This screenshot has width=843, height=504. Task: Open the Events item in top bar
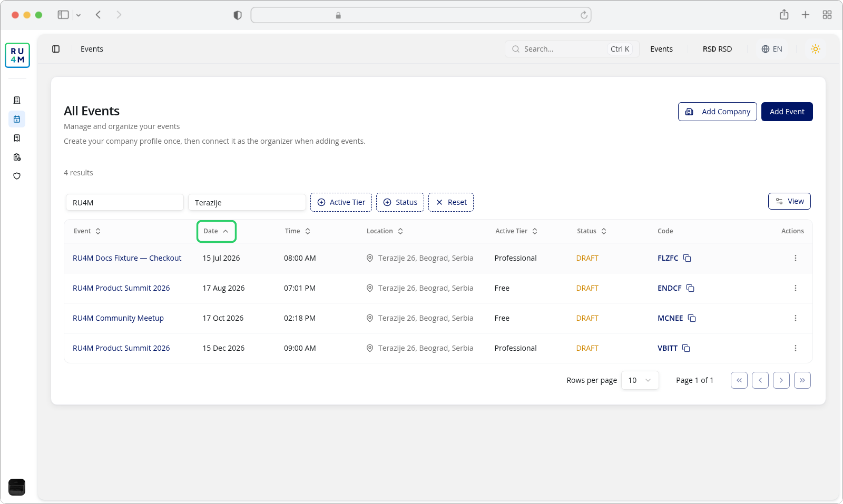[x=661, y=49]
